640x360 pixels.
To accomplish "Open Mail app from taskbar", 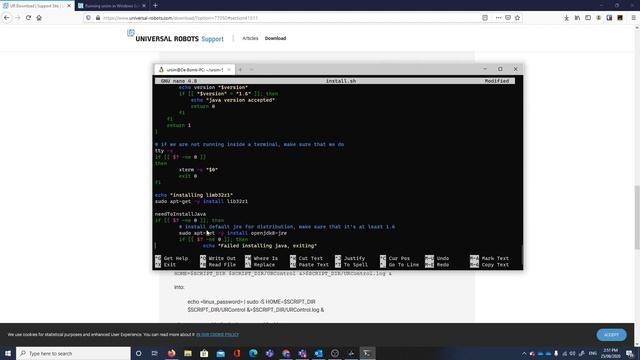I will (220, 353).
